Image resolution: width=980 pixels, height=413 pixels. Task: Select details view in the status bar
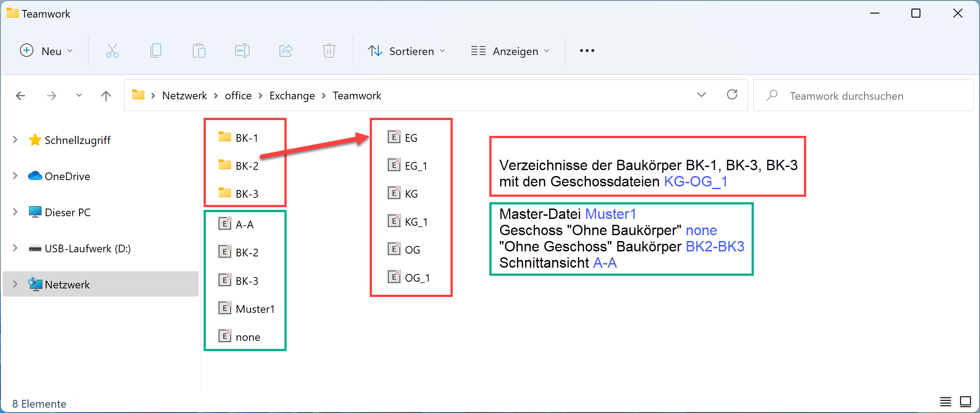point(946,402)
